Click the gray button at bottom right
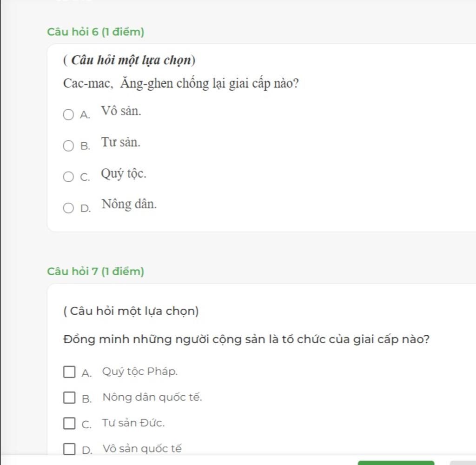The height and width of the screenshot is (465, 476). (463, 462)
